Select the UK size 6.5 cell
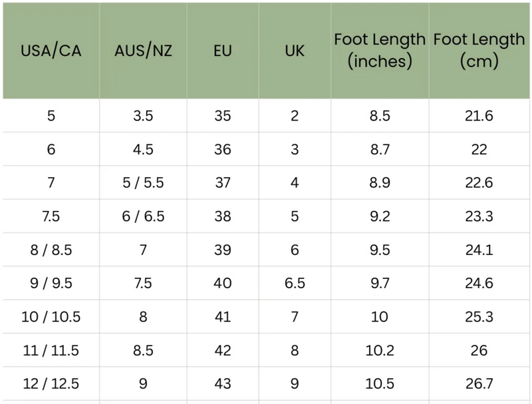Viewport: 532px width, 404px height. 295,284
